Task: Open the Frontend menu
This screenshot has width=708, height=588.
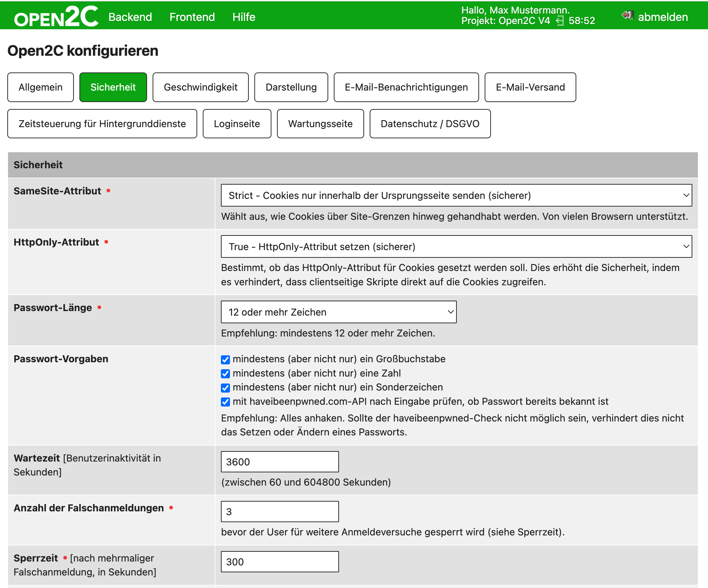Action: (192, 17)
